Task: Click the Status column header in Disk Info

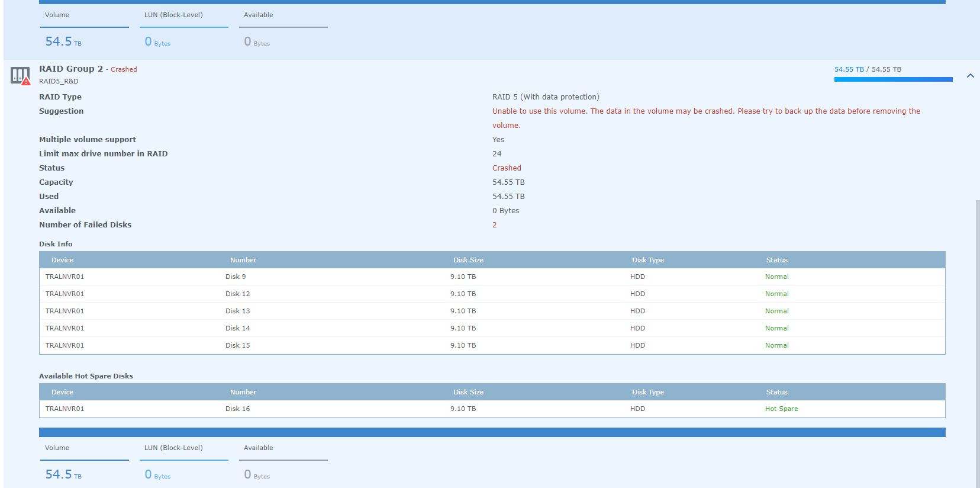Action: click(x=776, y=260)
